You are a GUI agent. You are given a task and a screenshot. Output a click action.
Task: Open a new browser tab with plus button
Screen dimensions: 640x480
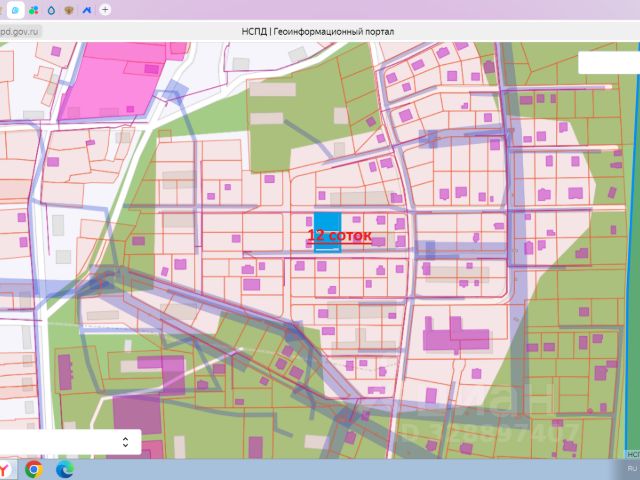pyautogui.click(x=105, y=9)
